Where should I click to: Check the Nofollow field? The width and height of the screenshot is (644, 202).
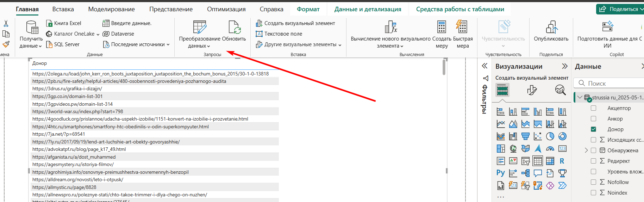coord(593,182)
